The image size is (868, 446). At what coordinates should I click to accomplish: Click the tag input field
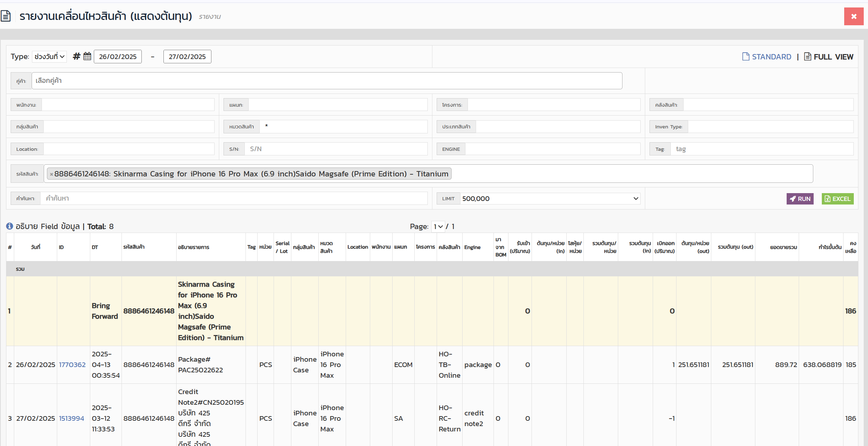761,149
